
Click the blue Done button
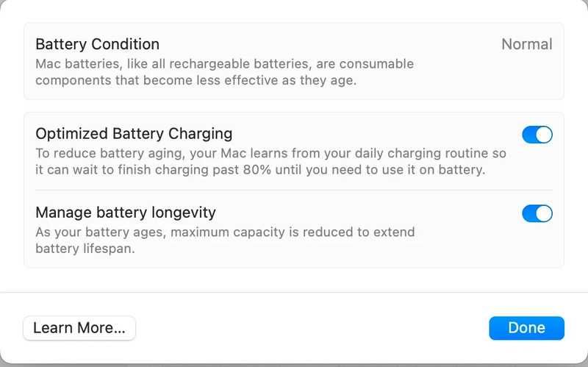(526, 328)
